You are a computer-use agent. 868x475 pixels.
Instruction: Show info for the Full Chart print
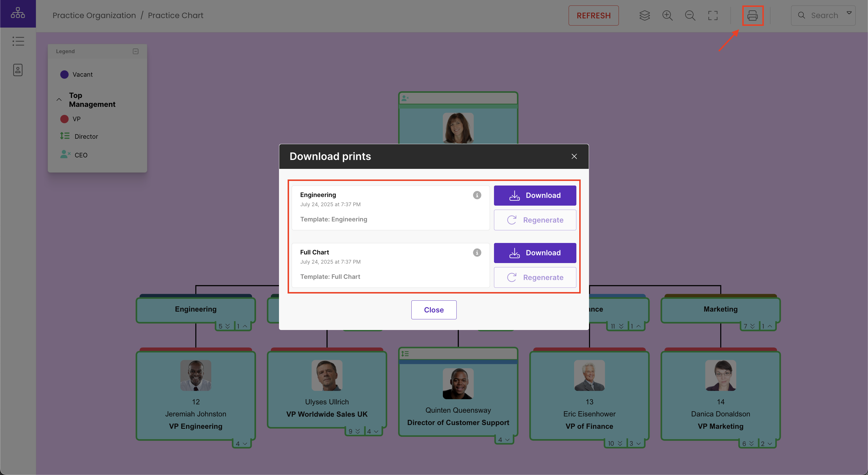point(477,252)
